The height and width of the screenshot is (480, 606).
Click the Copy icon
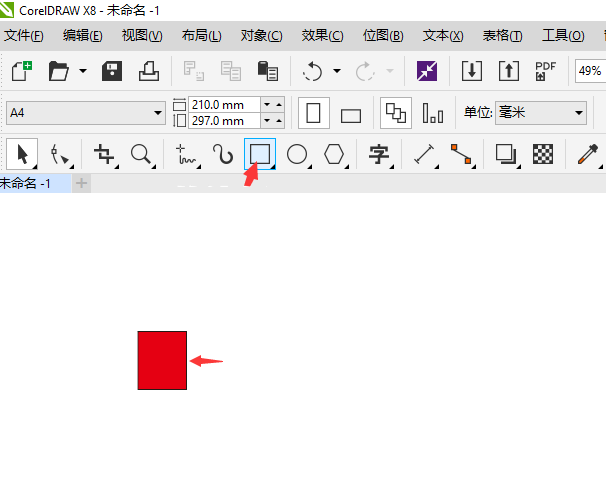pyautogui.click(x=231, y=71)
